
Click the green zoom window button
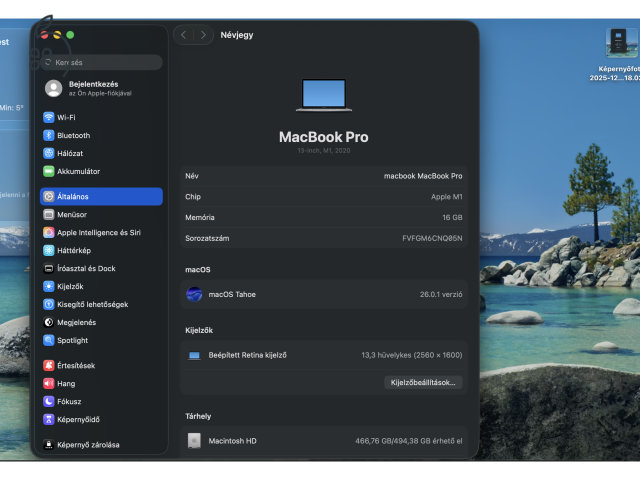[70, 35]
